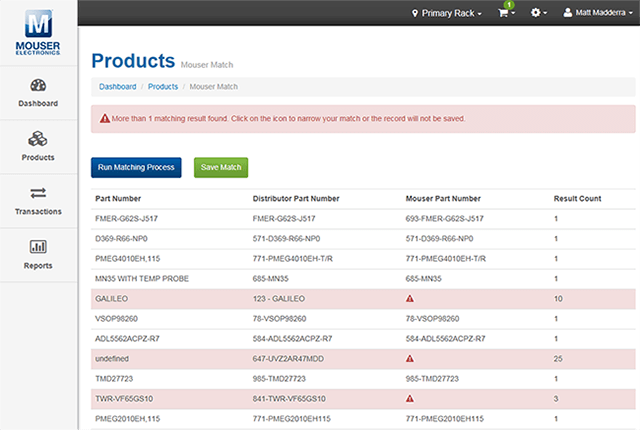Click the Mouser Electronics logo

click(38, 32)
